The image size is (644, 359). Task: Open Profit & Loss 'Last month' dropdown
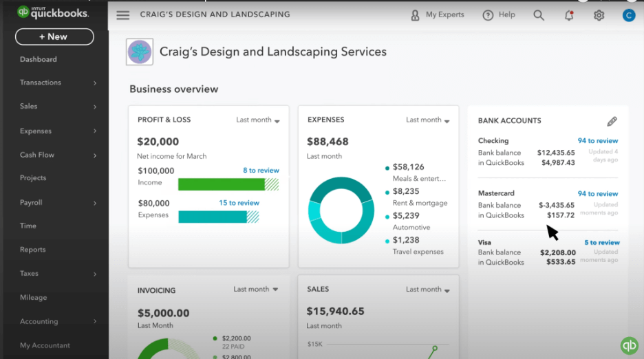point(258,120)
